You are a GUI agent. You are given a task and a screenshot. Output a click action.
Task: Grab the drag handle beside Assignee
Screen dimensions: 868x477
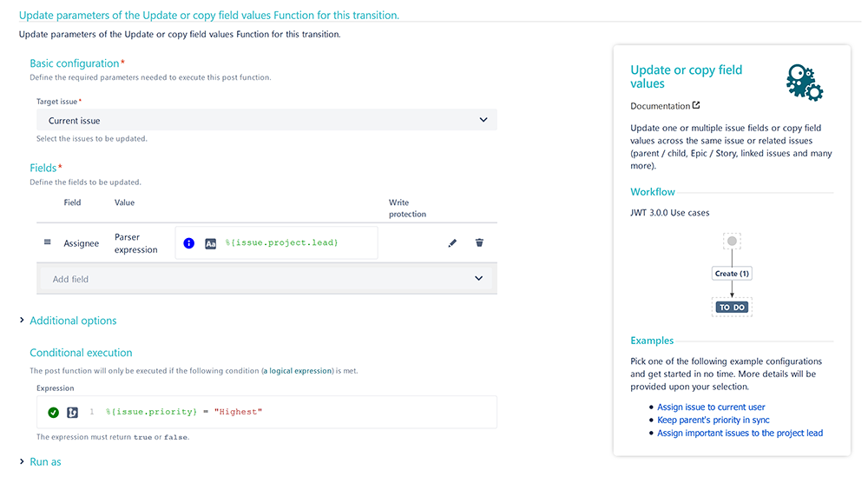pyautogui.click(x=48, y=242)
